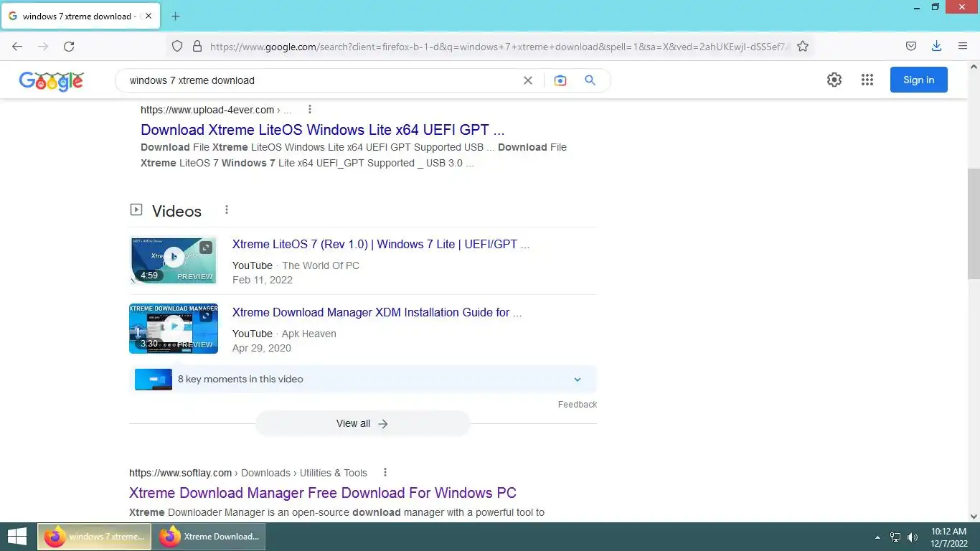Play the 4:59 video thumbnail preview

174,260
